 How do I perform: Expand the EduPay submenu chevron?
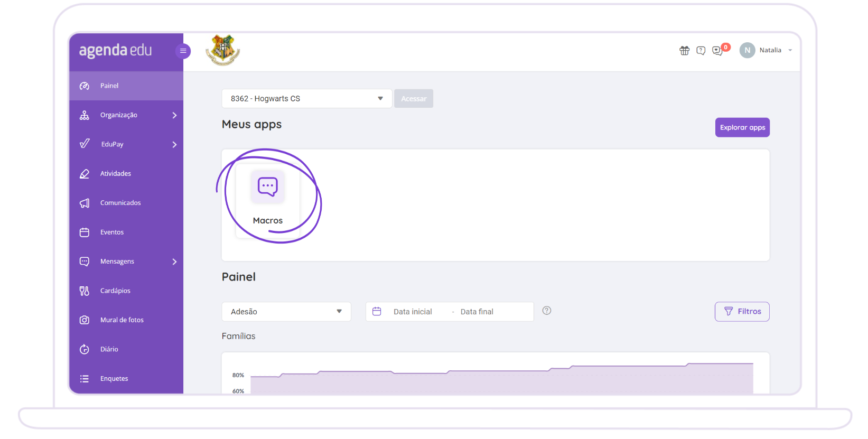coord(174,144)
